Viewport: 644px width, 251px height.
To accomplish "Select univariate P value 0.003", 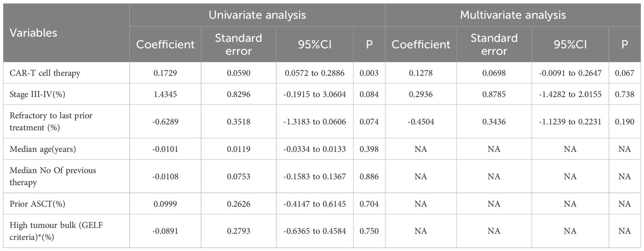I will 369,73.
